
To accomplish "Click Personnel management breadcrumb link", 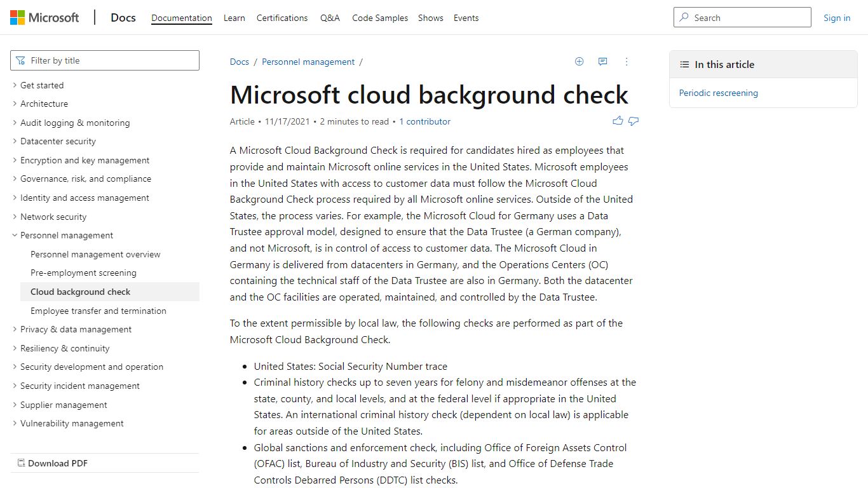I will pyautogui.click(x=308, y=62).
